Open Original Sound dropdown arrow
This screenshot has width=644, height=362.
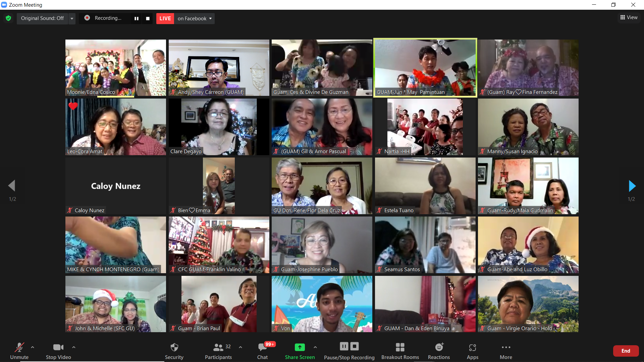coord(72,18)
